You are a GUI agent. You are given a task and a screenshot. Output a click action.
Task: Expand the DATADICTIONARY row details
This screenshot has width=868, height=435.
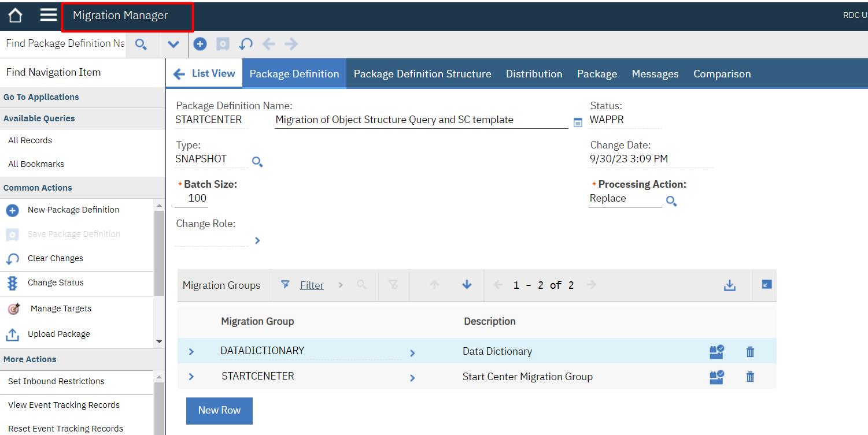tap(191, 351)
